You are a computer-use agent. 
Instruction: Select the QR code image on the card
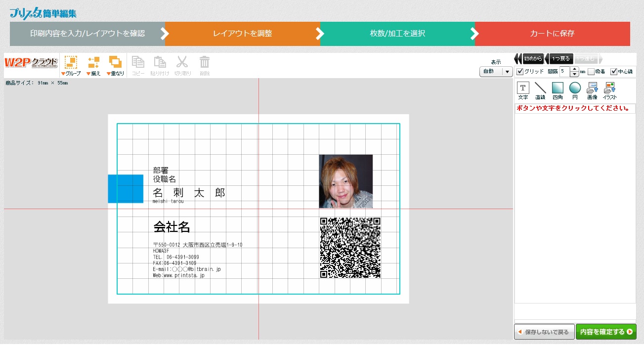coord(350,248)
